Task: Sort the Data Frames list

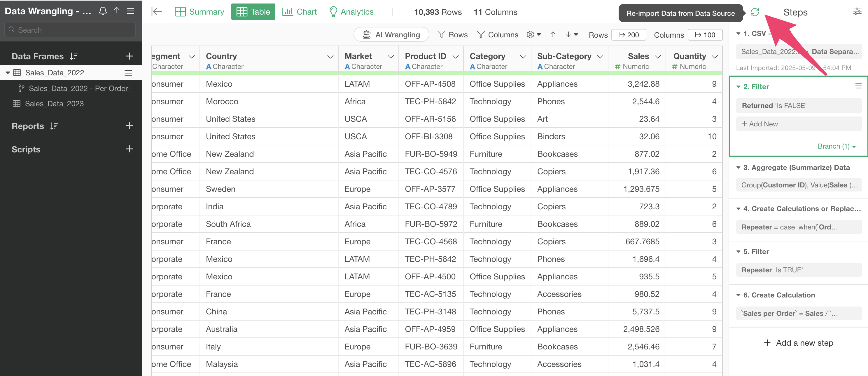Action: pos(74,56)
